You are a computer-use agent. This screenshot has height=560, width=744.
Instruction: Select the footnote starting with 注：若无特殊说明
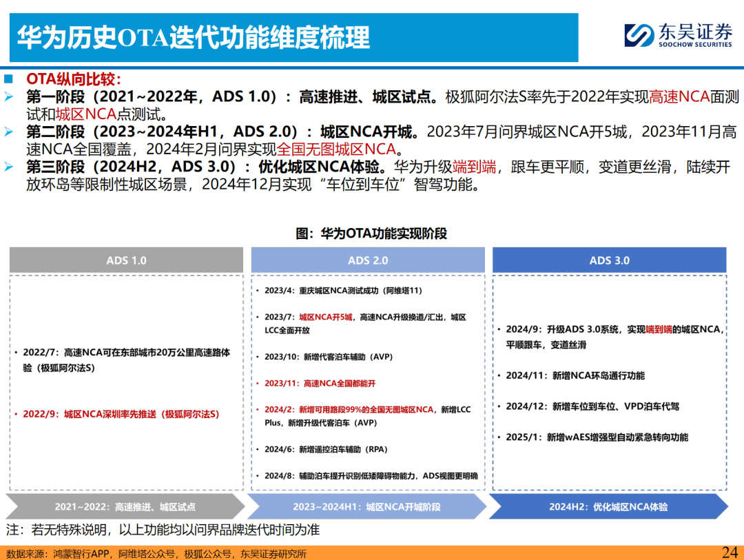click(x=163, y=530)
